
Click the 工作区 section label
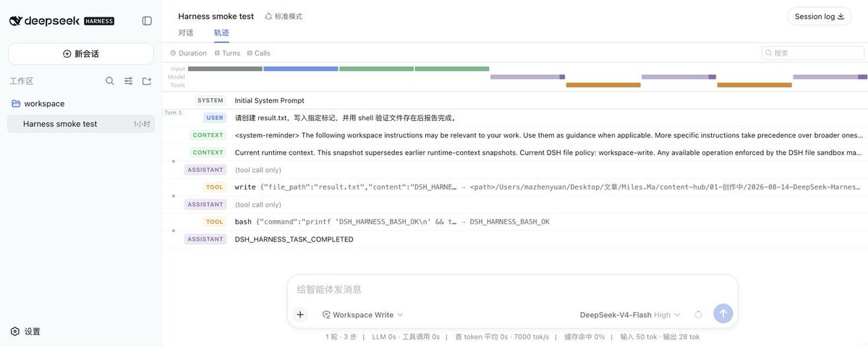pos(21,81)
